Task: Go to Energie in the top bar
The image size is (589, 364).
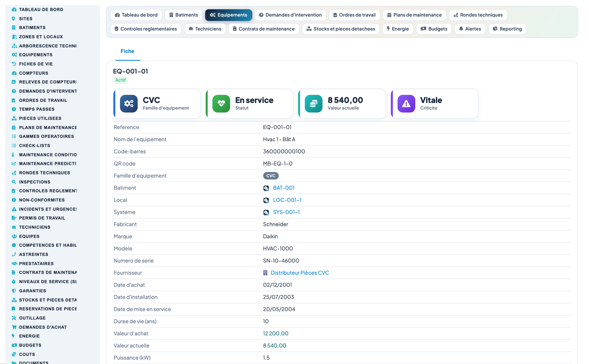Action: (398, 29)
